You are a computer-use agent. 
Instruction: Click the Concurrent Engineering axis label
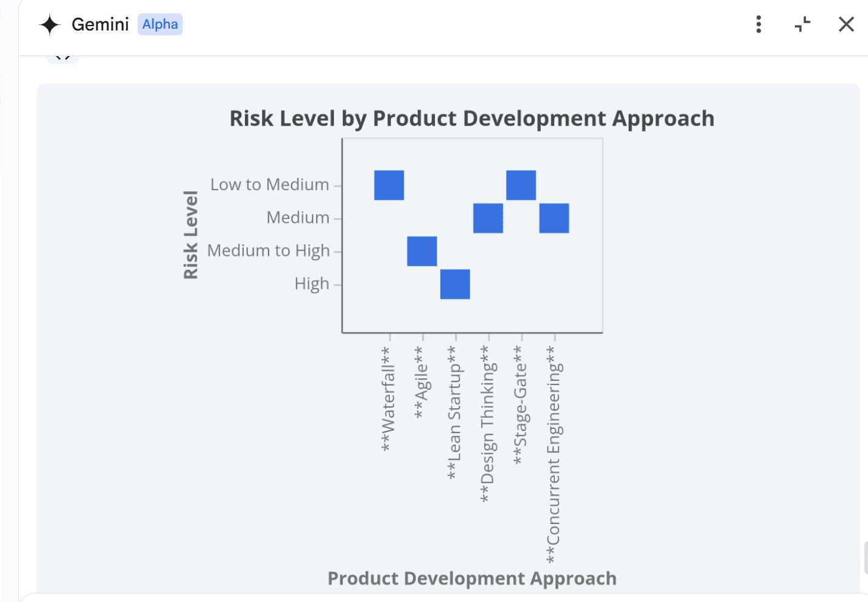[554, 455]
